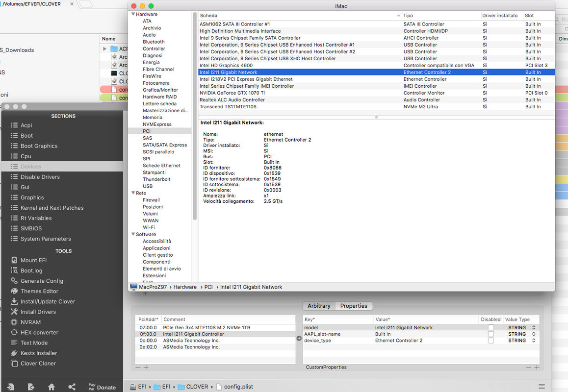Select the Rt Variables section
Image resolution: width=568 pixels, height=392 pixels.
[36, 218]
